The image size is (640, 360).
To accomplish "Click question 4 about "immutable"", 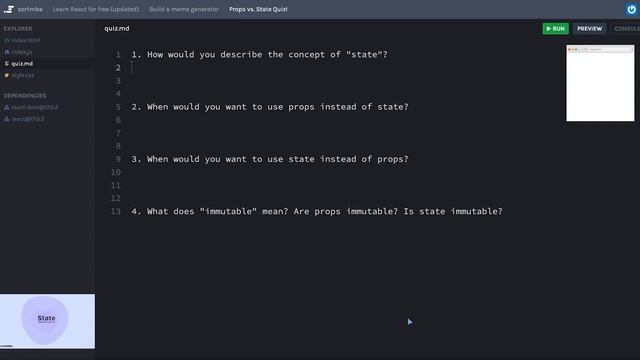I will pos(317,211).
